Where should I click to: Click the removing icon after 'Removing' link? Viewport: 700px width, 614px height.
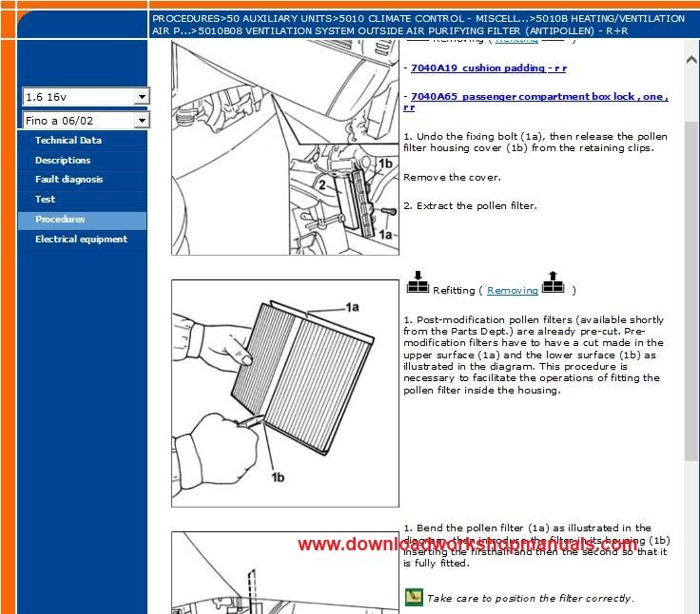point(554,282)
